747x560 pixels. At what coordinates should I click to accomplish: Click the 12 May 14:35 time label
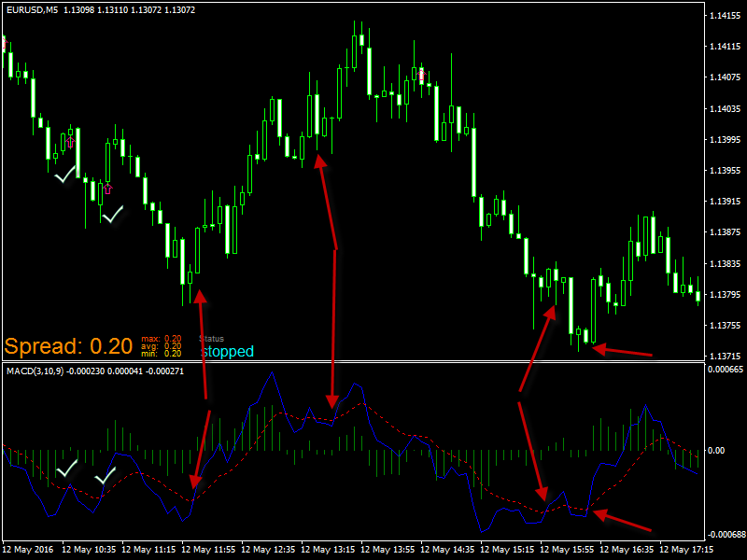(x=448, y=550)
